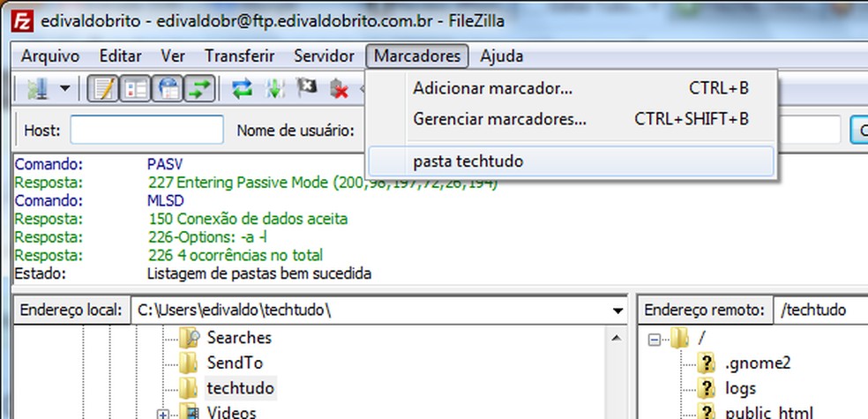
Task: Click log line 'Listagem de pastas bem sucedida'
Action: pos(259,273)
